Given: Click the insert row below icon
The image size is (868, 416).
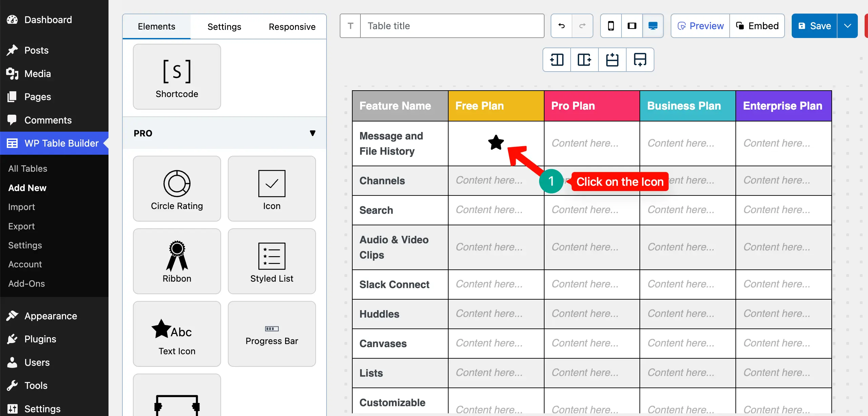Looking at the screenshot, I should click(640, 60).
